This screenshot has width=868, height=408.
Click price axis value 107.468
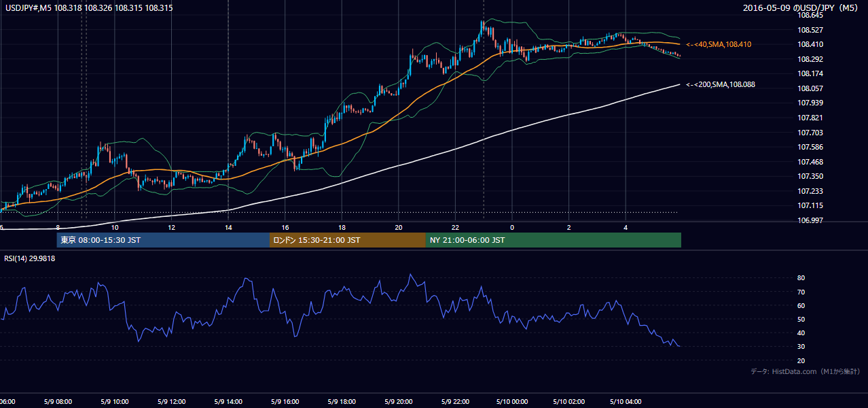pyautogui.click(x=810, y=162)
